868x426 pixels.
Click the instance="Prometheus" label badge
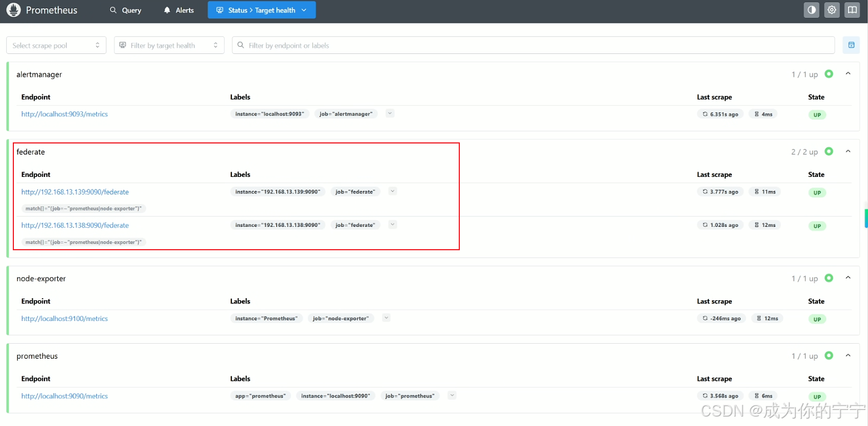(x=266, y=319)
